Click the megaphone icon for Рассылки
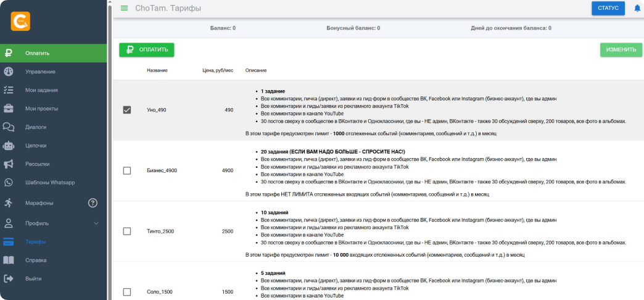The width and height of the screenshot is (644, 300). coord(8,164)
